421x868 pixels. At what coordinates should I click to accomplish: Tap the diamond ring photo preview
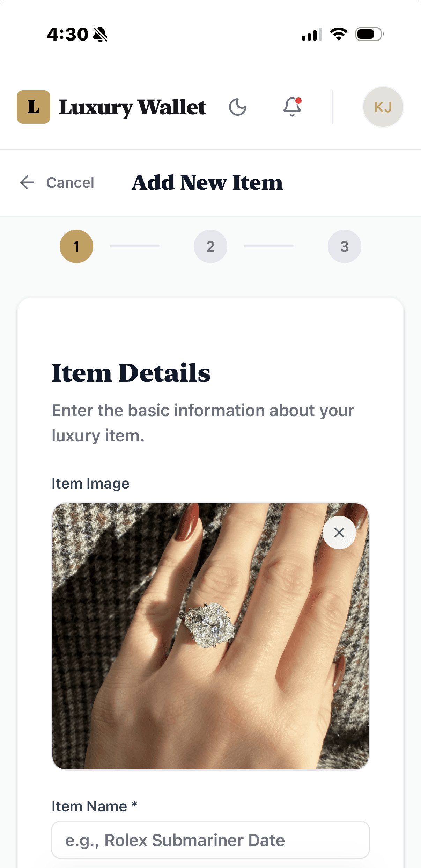[210, 636]
